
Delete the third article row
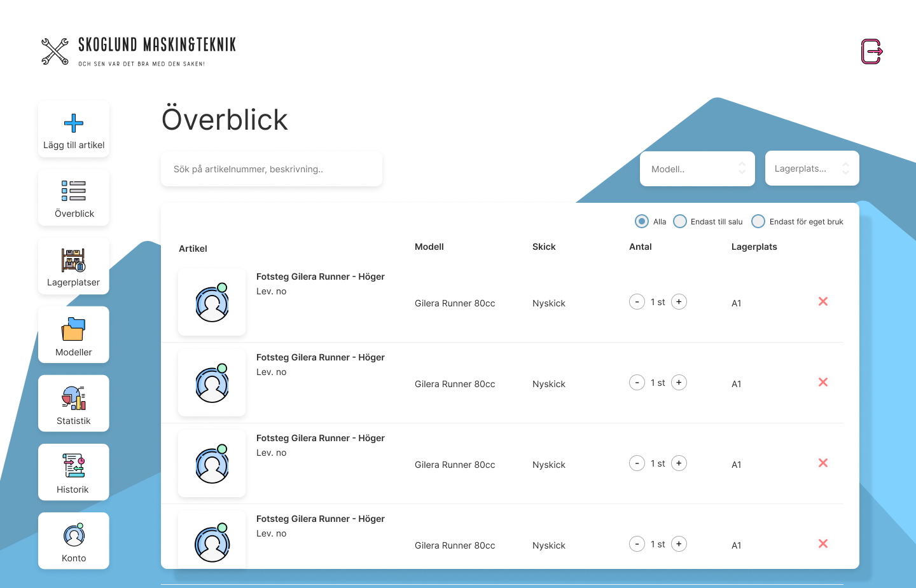823,463
